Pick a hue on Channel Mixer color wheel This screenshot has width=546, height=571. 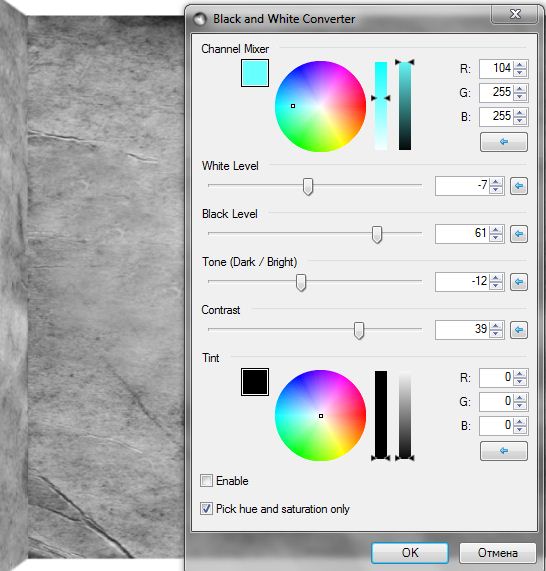click(x=321, y=106)
